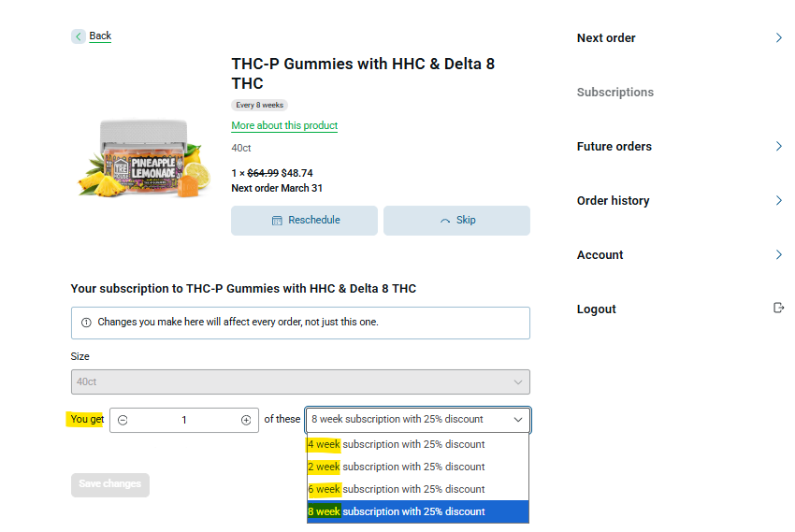Open the More about this product link
The width and height of the screenshot is (795, 532).
(284, 126)
